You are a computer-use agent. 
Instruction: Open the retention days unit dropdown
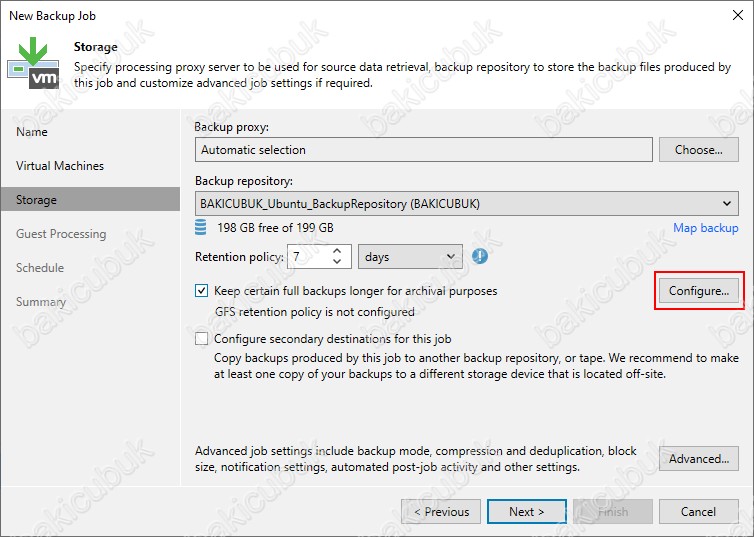click(410, 257)
